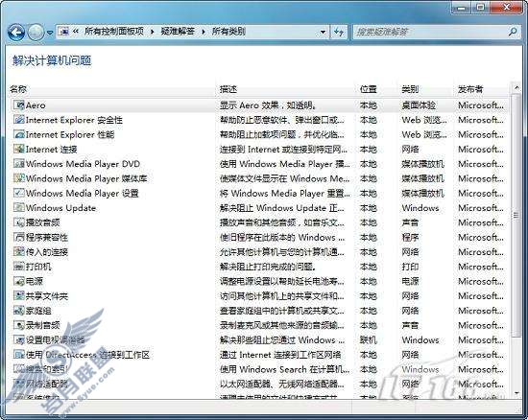Click the 疑难解答 breadcrumb
Image resolution: width=528 pixels, height=420 pixels.
(x=178, y=32)
